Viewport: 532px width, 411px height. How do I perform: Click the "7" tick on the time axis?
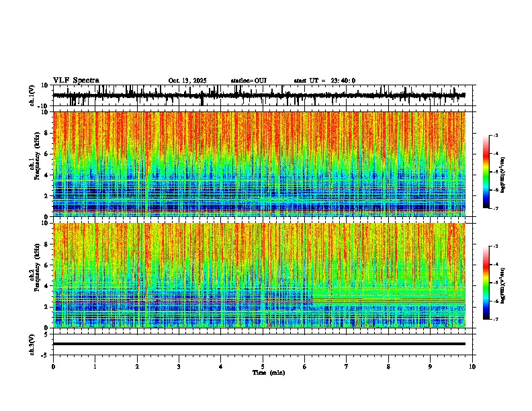[x=347, y=367]
